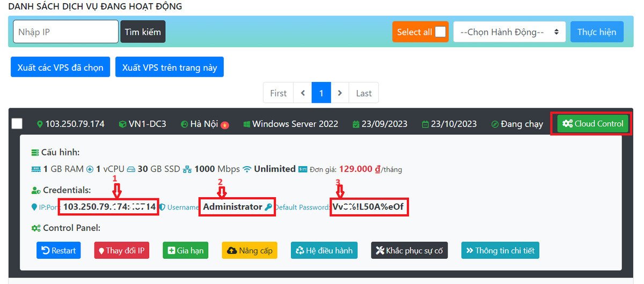The width and height of the screenshot is (644, 284).
Task: Select page 1 in pagination
Action: pyautogui.click(x=321, y=93)
